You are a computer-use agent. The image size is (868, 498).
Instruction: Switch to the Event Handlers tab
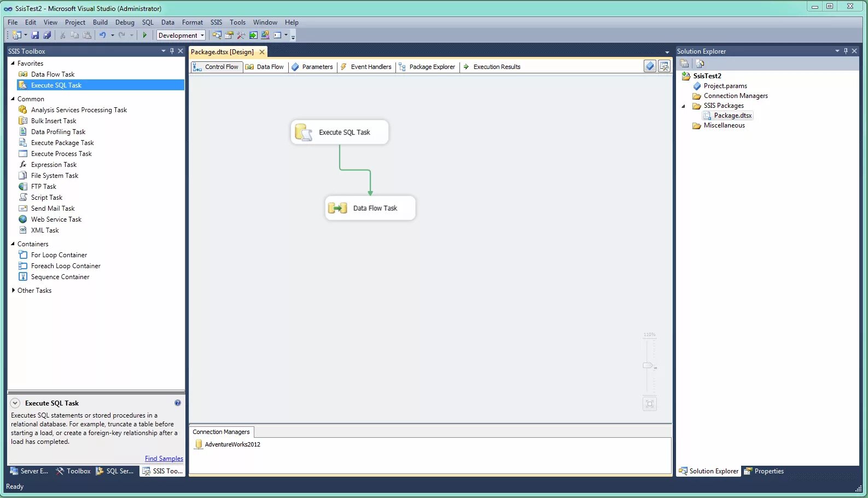[366, 67]
